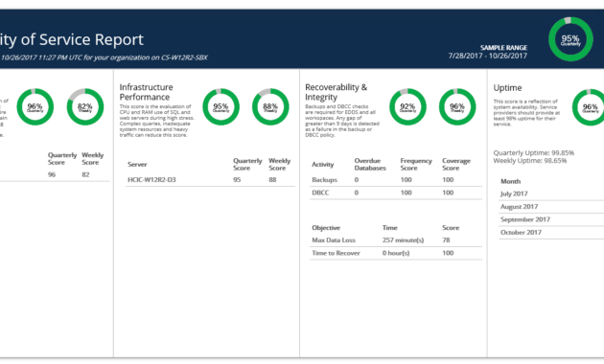Click the 'Overdue Databases' column header

[x=370, y=165]
